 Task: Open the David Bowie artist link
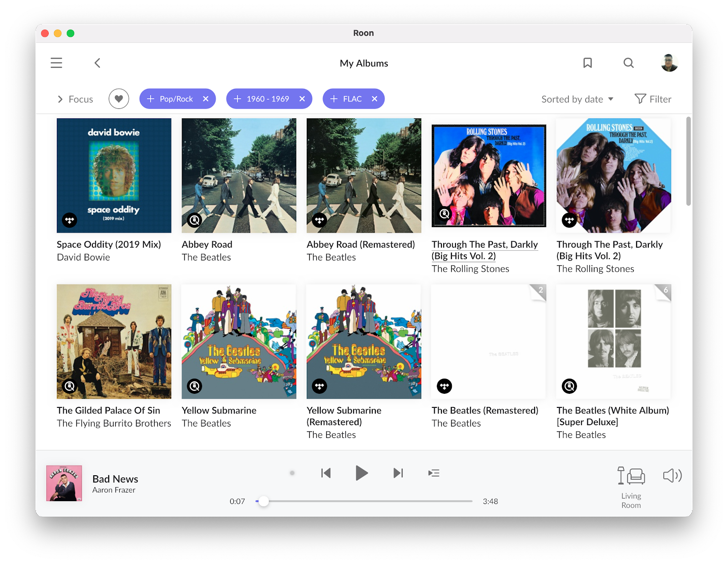83,257
